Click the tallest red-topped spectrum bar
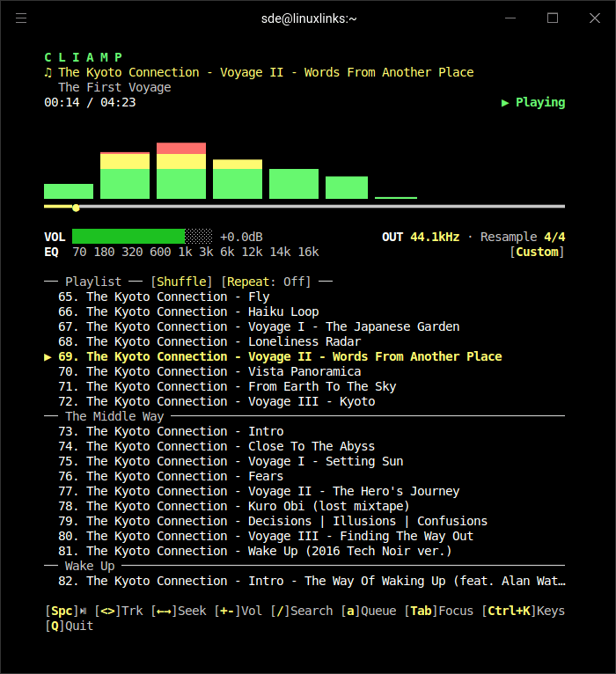Image resolution: width=616 pixels, height=674 pixels. coord(181,171)
